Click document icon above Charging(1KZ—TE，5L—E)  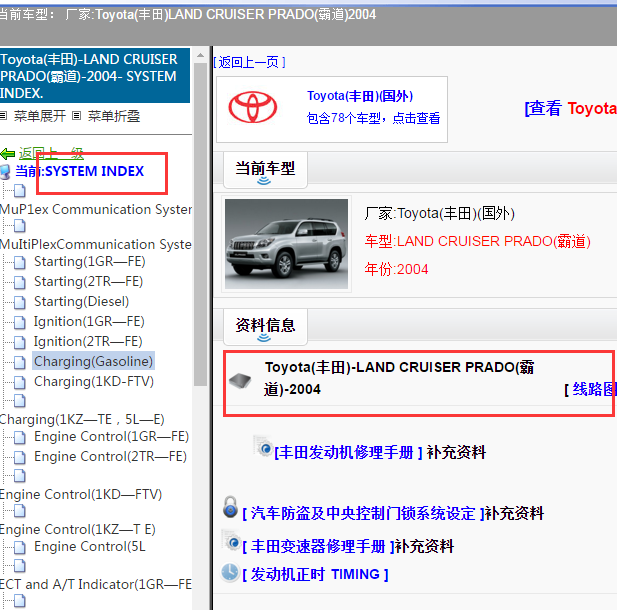pyautogui.click(x=20, y=401)
